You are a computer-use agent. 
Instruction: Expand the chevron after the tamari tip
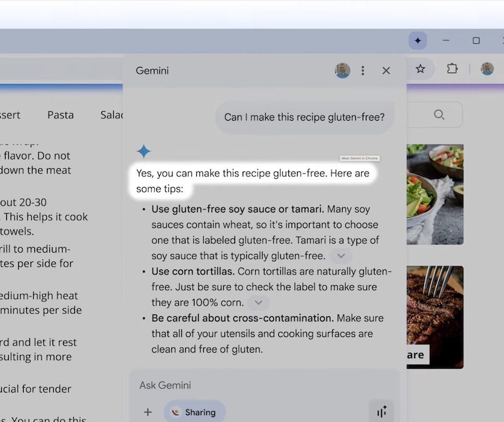[x=341, y=256]
